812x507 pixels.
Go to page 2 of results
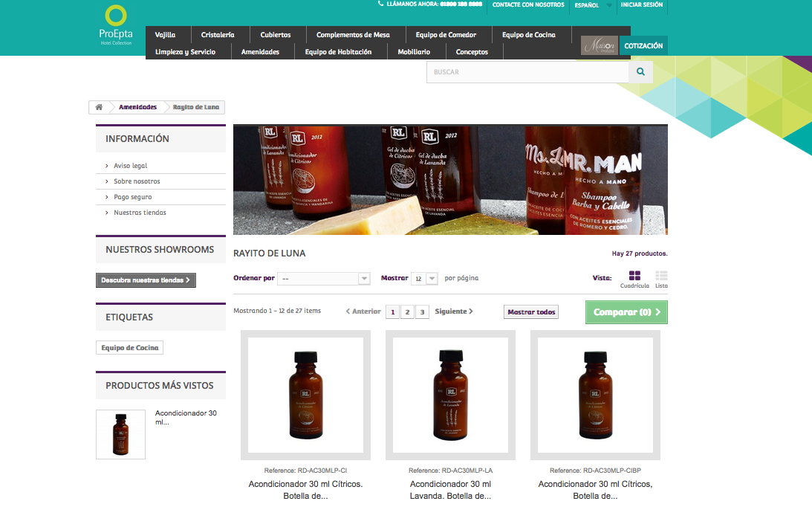tap(408, 312)
